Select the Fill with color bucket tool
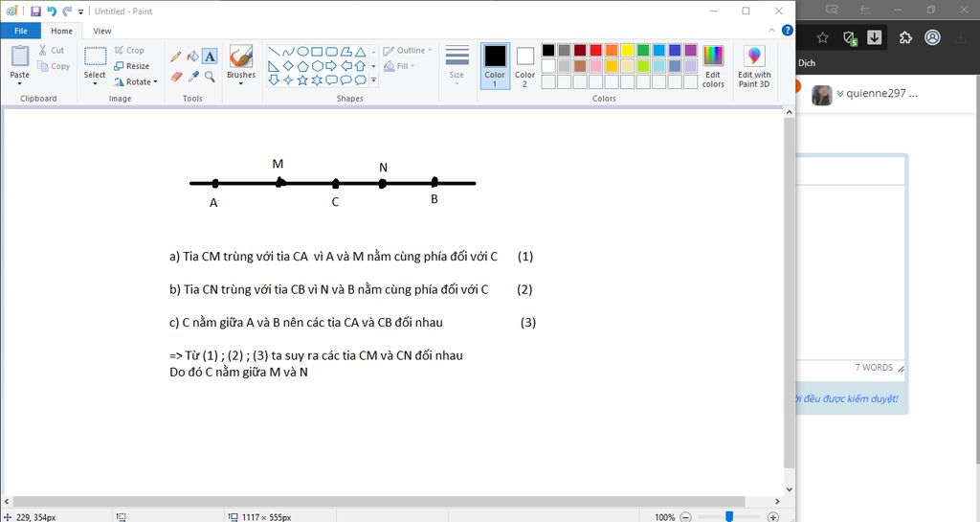 coord(193,57)
